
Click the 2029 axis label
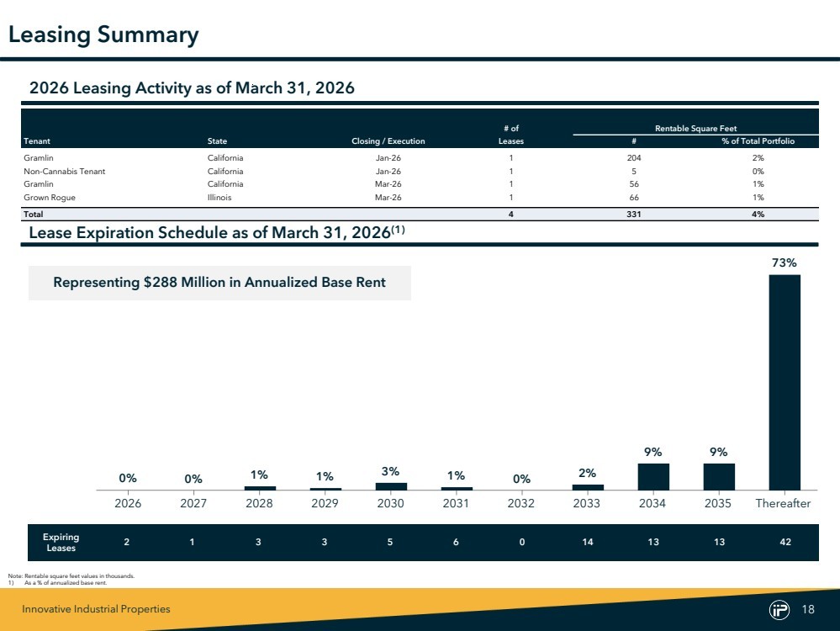tap(325, 503)
